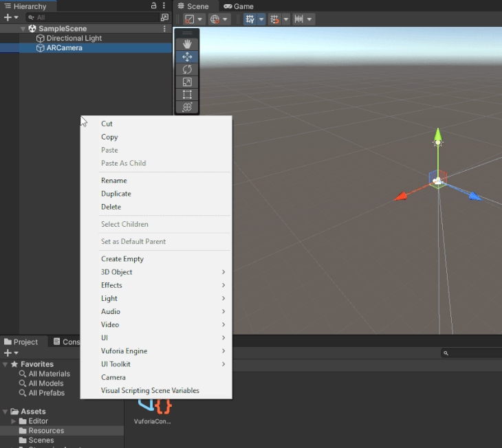The height and width of the screenshot is (448, 502).
Task: Switch to the Console tab
Action: tap(67, 341)
